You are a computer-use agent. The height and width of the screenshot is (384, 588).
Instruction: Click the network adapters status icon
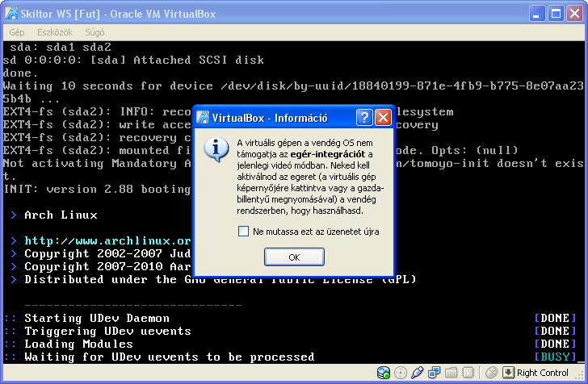point(434,373)
